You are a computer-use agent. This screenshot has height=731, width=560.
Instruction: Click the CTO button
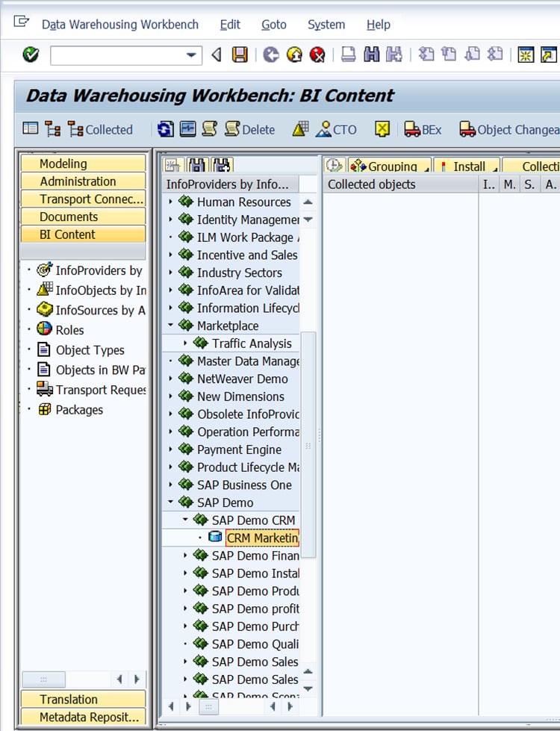click(337, 129)
